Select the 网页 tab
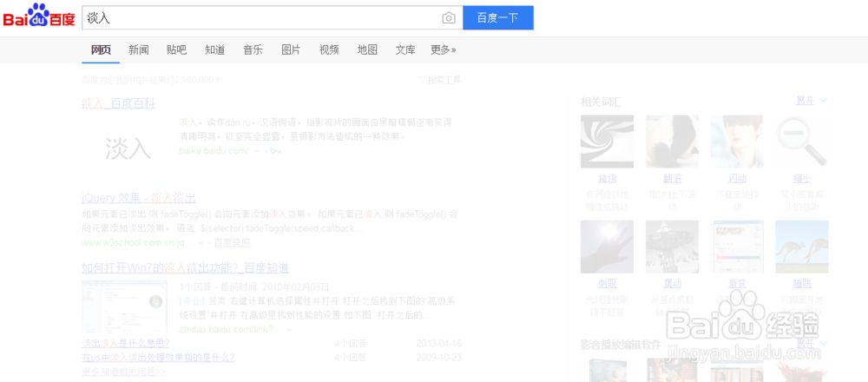Image resolution: width=868 pixels, height=382 pixels. pos(102,49)
